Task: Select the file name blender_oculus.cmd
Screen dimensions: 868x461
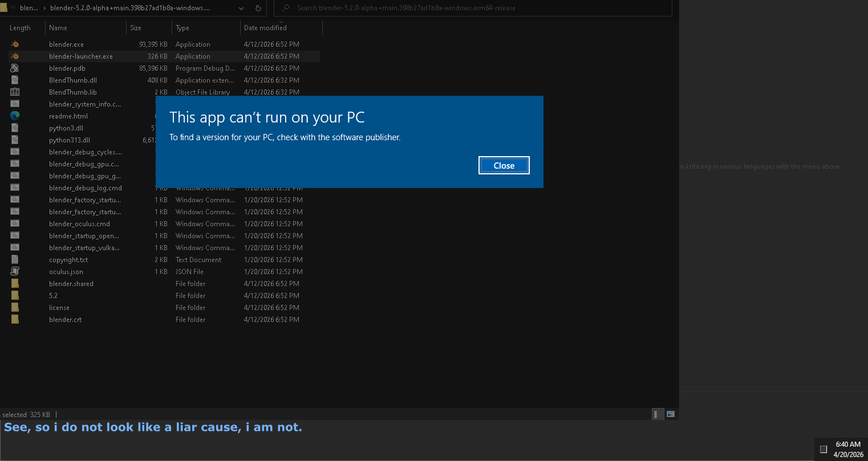Action: point(79,223)
